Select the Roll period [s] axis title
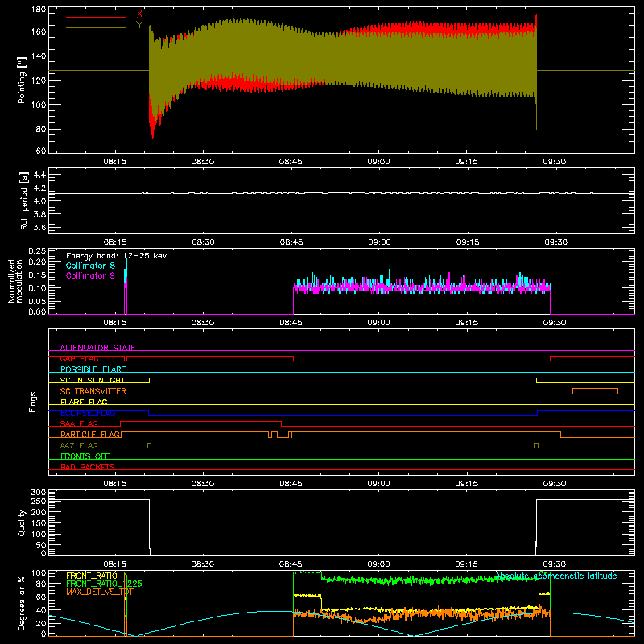The image size is (644, 644). (24, 200)
